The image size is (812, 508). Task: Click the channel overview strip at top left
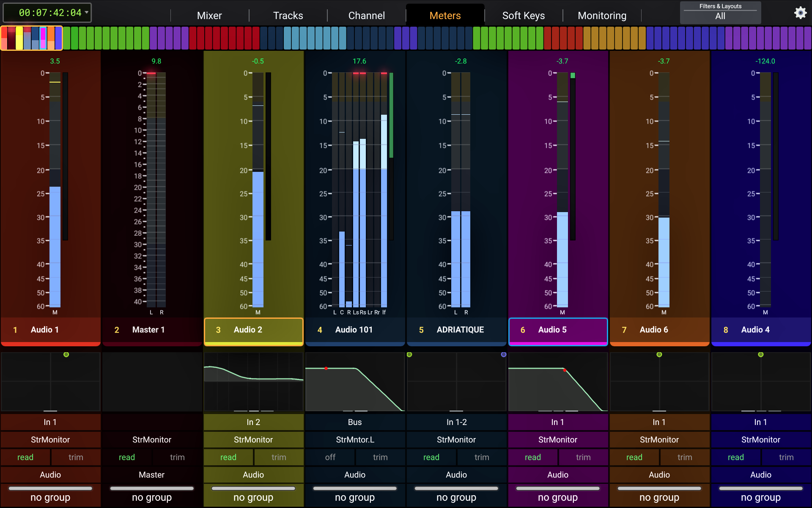tap(32, 38)
